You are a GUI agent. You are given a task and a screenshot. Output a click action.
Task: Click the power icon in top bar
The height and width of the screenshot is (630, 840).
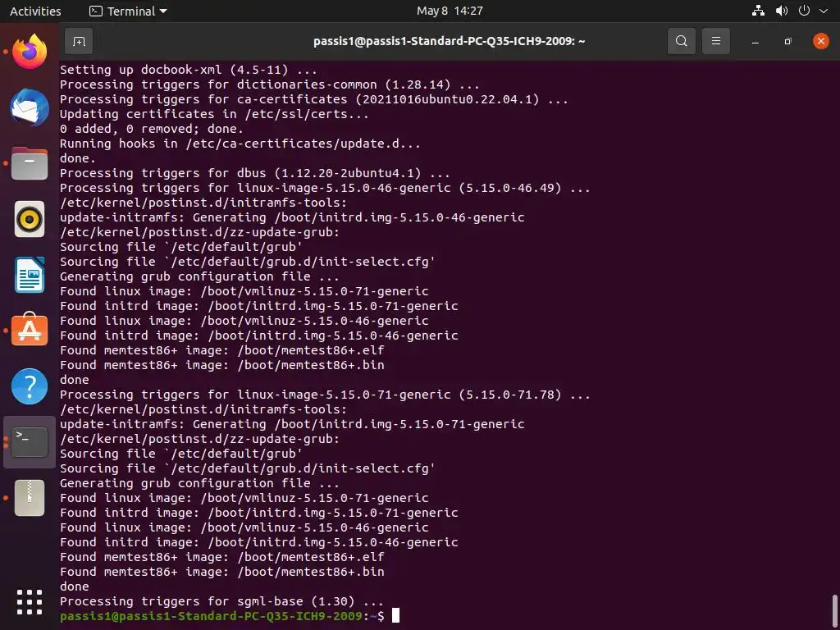point(804,11)
